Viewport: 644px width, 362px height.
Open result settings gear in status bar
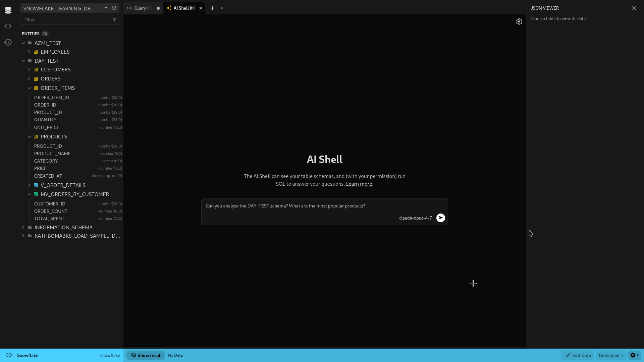click(634, 355)
